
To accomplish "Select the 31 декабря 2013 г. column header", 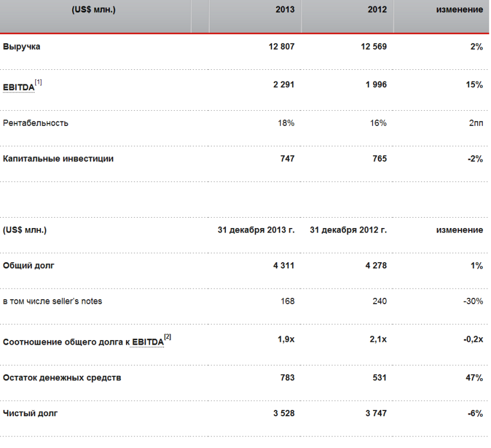I will (x=256, y=230).
